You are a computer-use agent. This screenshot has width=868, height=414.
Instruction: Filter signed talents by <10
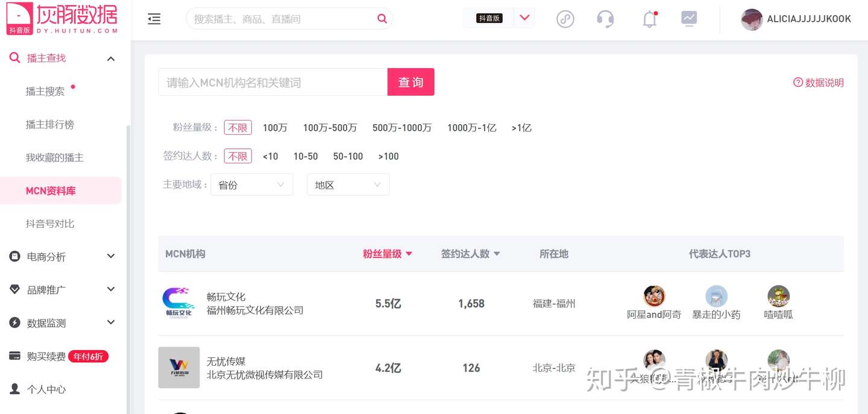(x=271, y=156)
